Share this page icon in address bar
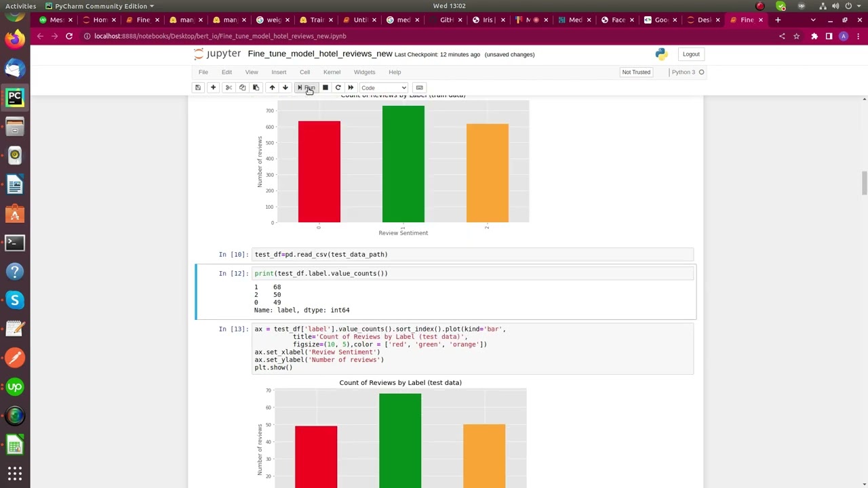The image size is (868, 488). tap(782, 36)
